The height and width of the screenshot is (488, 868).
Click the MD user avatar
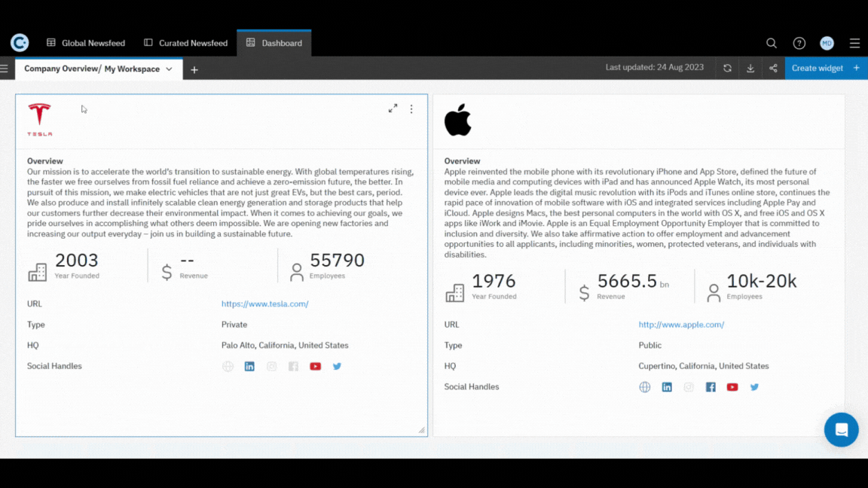(827, 43)
